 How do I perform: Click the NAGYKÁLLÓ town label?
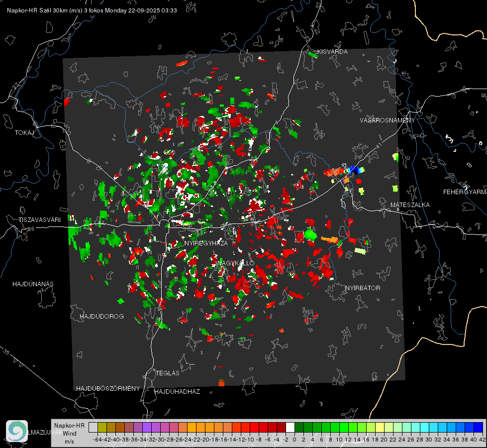coord(236,263)
